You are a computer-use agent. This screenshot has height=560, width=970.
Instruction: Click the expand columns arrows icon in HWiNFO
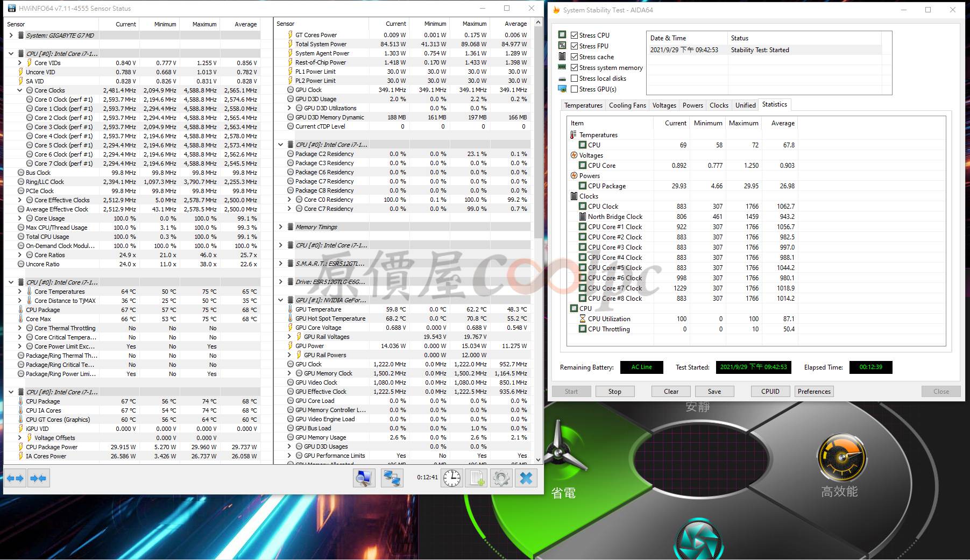15,478
